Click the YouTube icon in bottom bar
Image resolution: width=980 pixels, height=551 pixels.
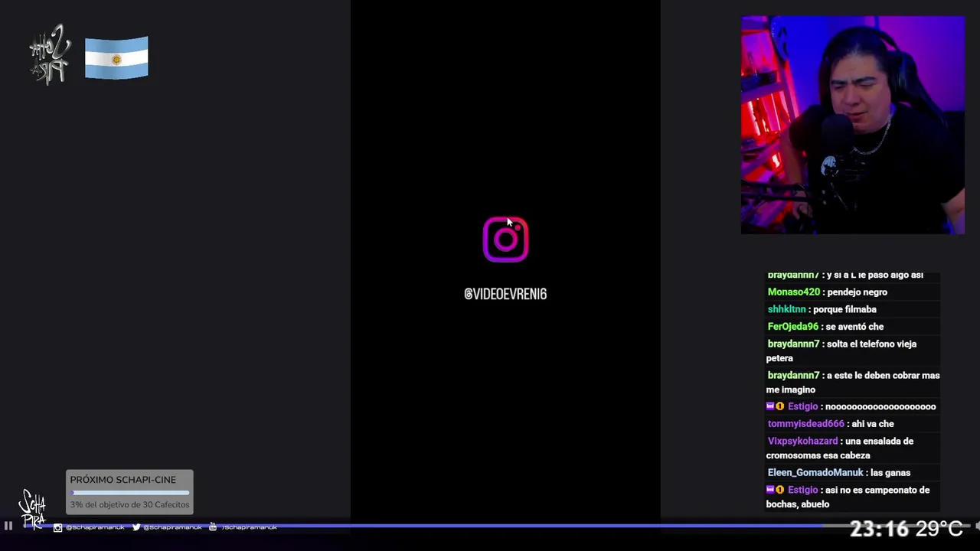(x=213, y=527)
